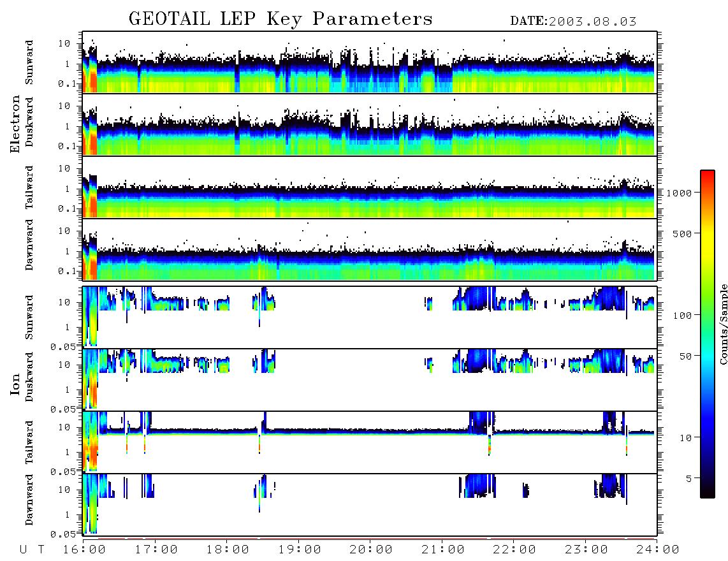728x561 pixels.
Task: Click the Electron Tailward spectrogram panel
Action: pyautogui.click(x=370, y=187)
